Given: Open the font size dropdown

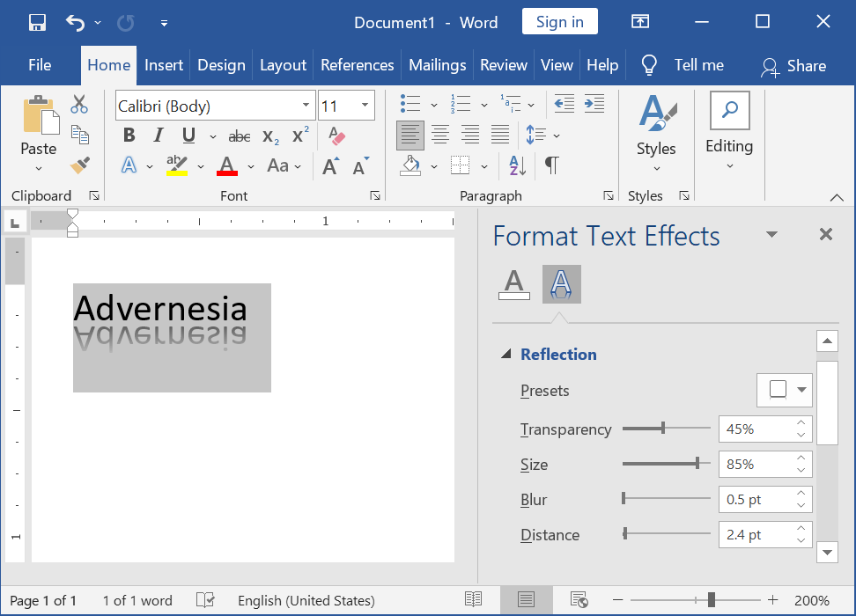Looking at the screenshot, I should point(365,106).
